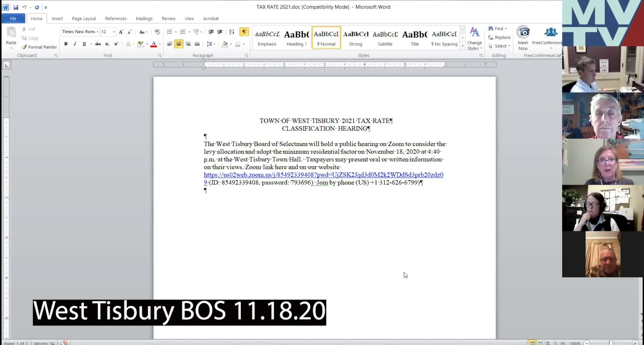Toggle Justify alignment
The height and width of the screenshot is (345, 644).
pos(197,44)
